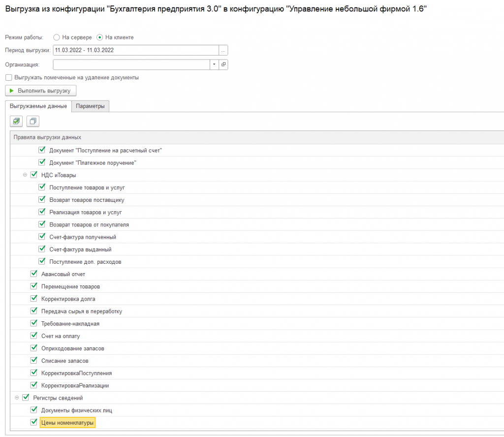Screen dimensions: 504x437
Task: Uncheck Списание запасов checkbox
Action: pos(34,360)
